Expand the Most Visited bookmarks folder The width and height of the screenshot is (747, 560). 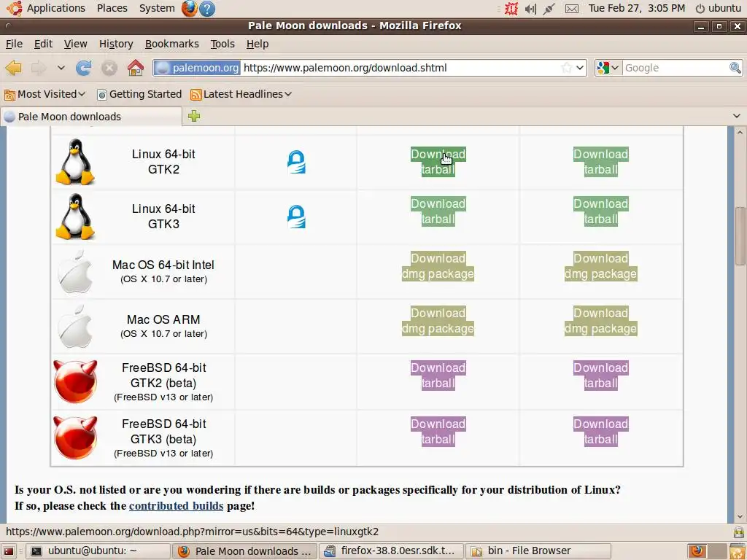pos(45,94)
